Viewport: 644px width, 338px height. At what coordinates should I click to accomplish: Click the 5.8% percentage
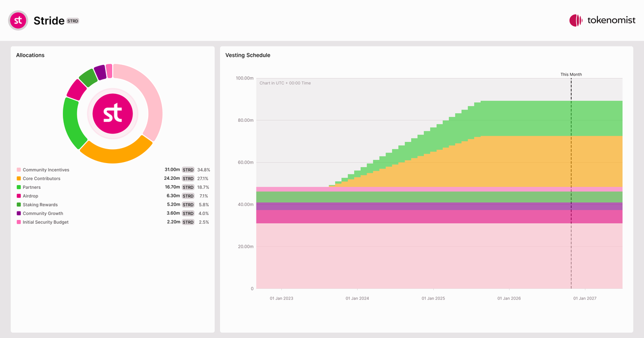(x=204, y=204)
